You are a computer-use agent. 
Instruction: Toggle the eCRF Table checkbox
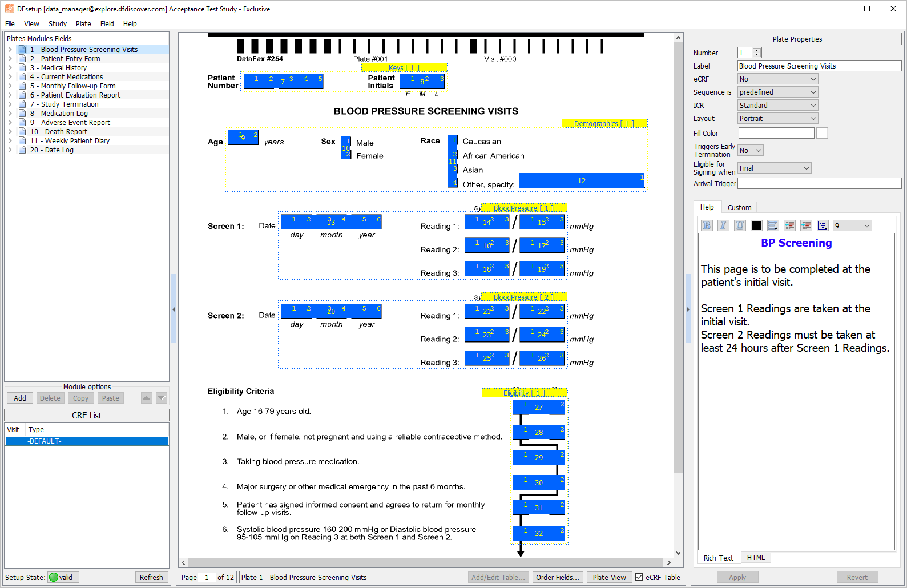pos(639,577)
